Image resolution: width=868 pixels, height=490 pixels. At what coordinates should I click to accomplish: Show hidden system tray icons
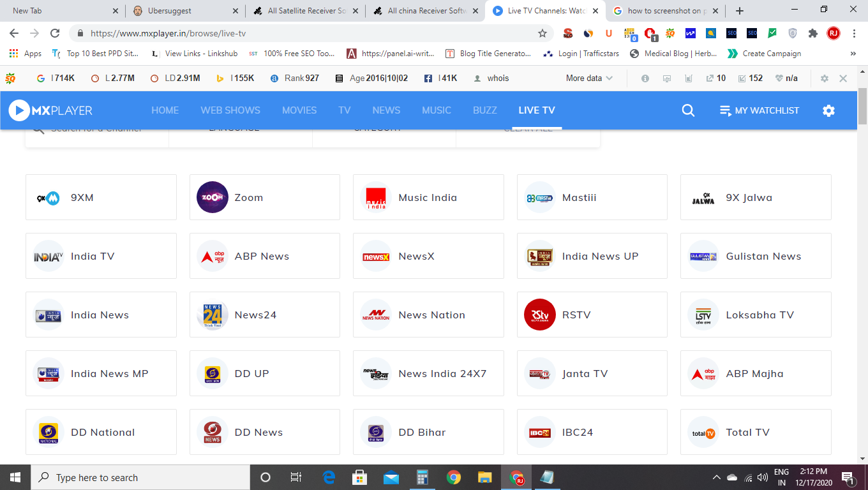tap(717, 477)
